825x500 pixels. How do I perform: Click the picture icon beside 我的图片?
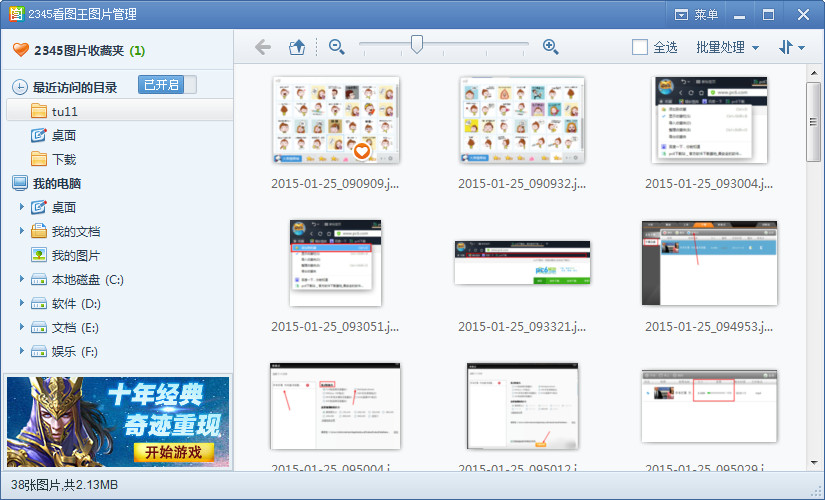pyautogui.click(x=39, y=255)
